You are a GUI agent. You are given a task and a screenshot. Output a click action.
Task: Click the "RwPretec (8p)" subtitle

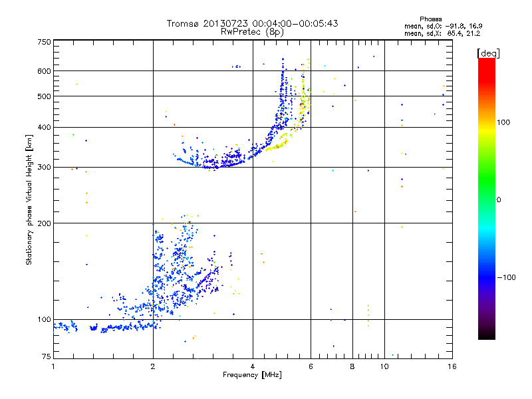pos(252,32)
